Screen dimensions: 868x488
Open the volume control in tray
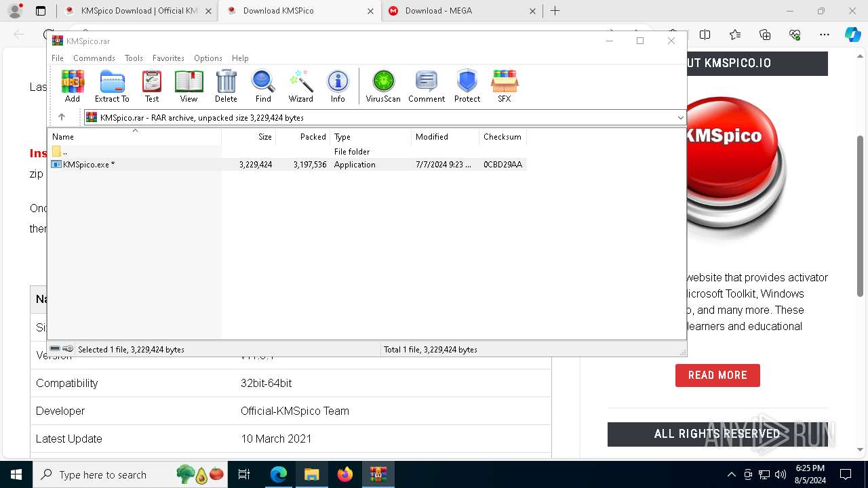click(x=781, y=474)
